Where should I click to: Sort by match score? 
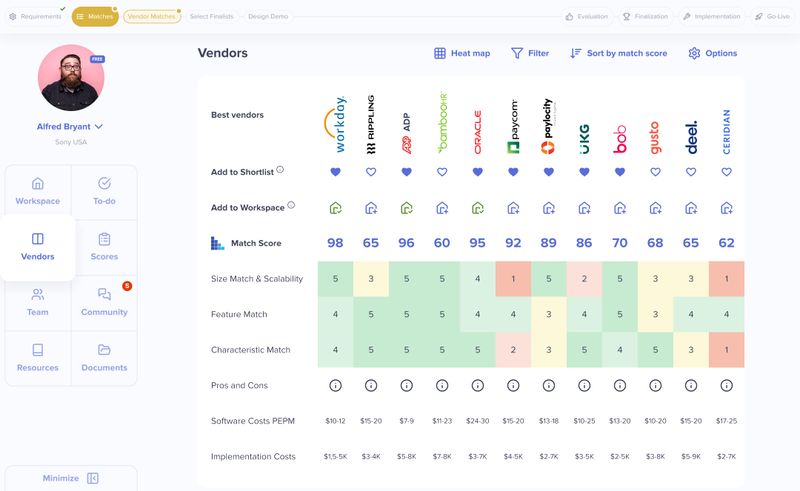tap(618, 53)
